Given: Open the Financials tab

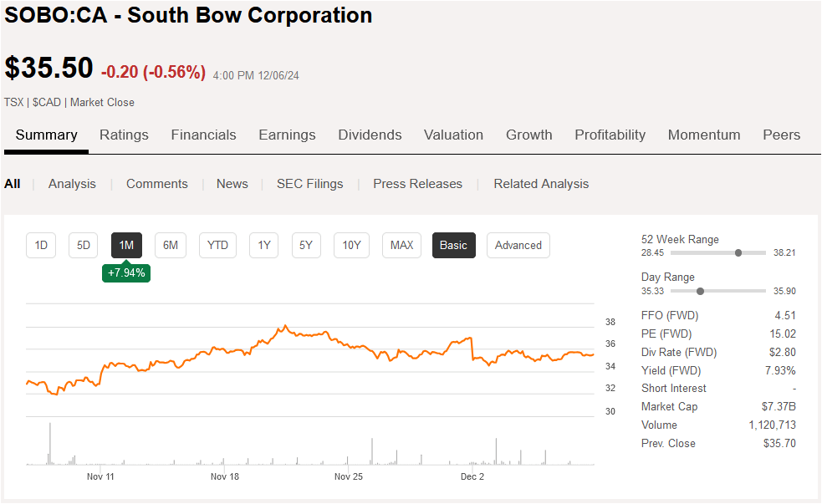Looking at the screenshot, I should tap(203, 135).
